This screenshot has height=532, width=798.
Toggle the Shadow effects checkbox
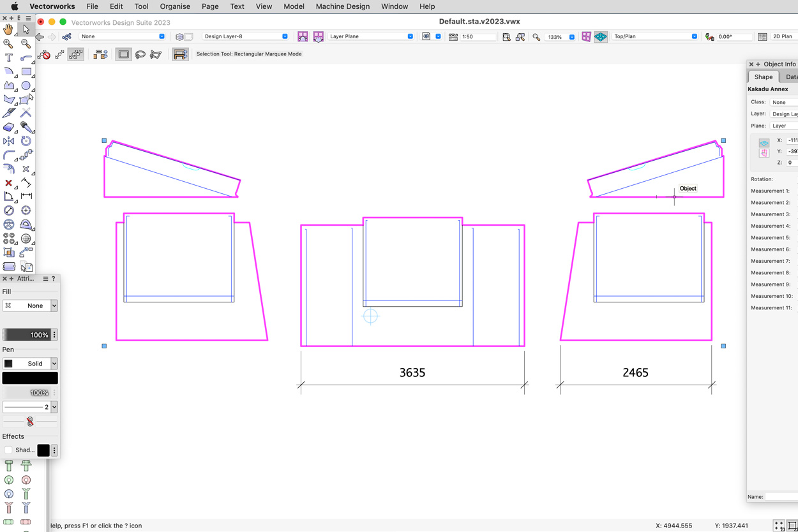point(8,450)
